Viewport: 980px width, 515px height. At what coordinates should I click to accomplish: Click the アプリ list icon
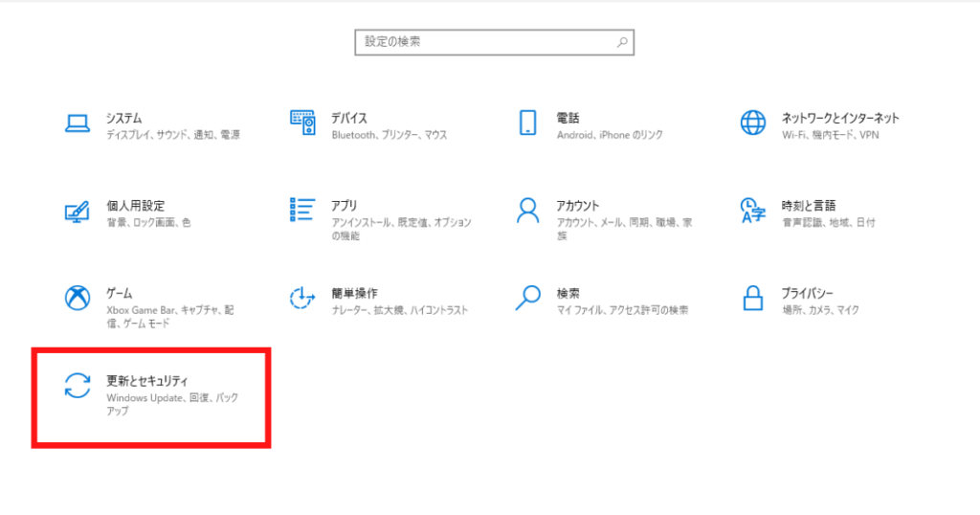(302, 210)
